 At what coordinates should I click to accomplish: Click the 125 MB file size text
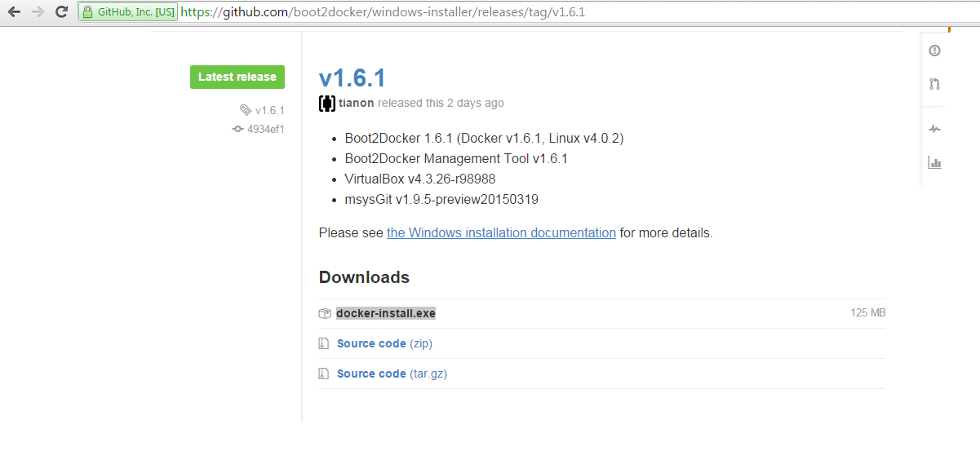pos(868,313)
